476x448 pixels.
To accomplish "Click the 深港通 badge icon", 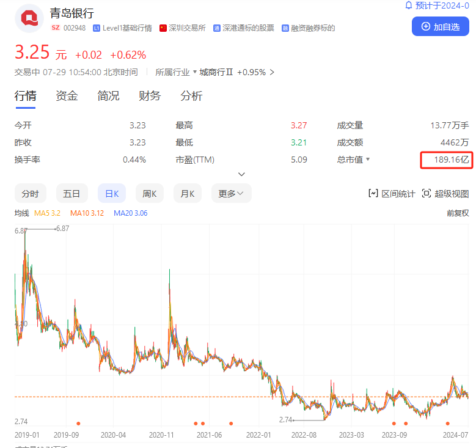I will [x=216, y=28].
